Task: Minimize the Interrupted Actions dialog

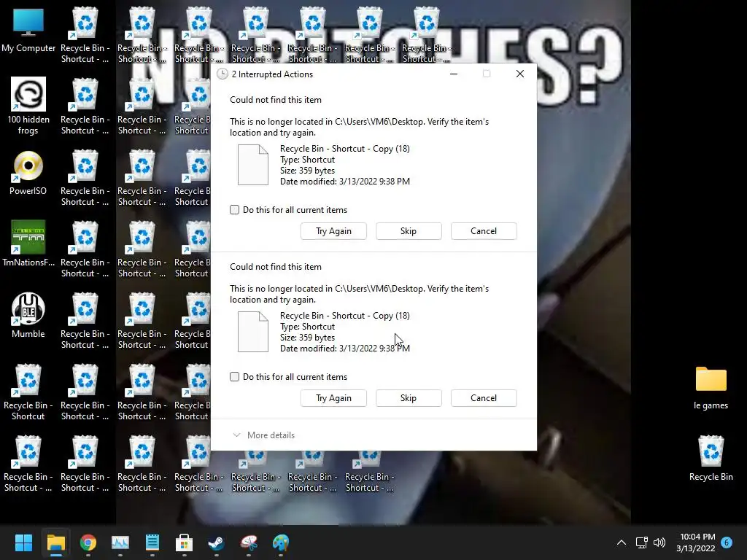Action: (x=454, y=74)
